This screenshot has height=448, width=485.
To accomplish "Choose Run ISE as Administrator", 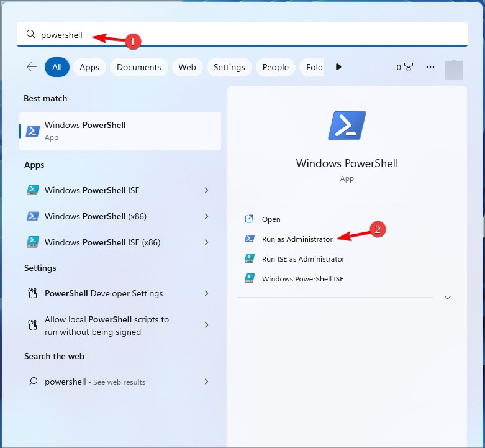I will [303, 258].
